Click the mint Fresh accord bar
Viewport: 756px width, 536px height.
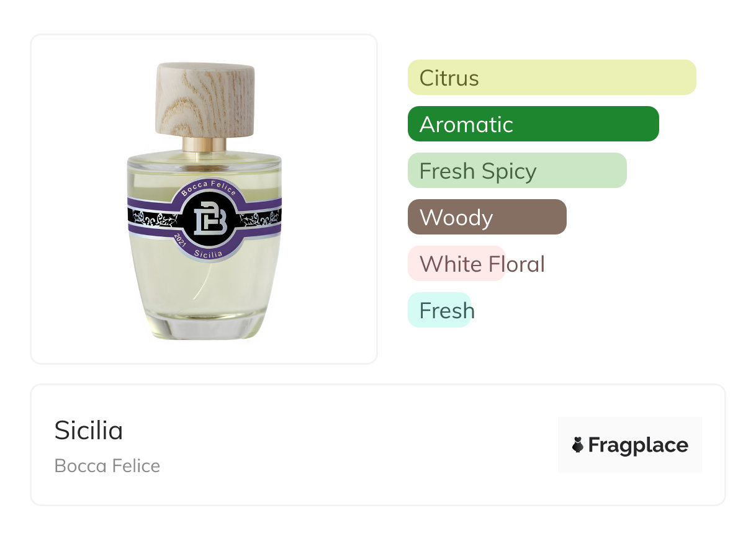coord(439,310)
